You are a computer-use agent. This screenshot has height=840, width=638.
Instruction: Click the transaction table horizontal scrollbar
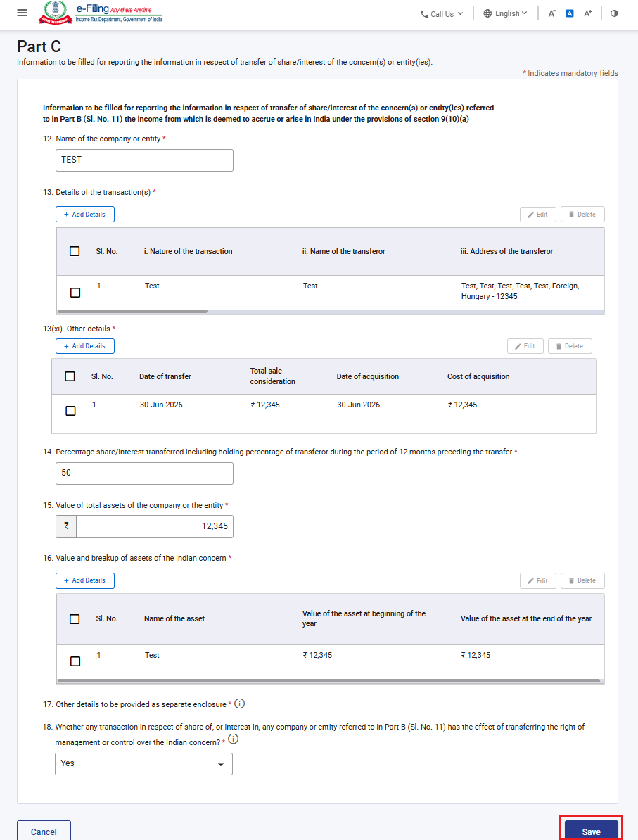[x=132, y=311]
